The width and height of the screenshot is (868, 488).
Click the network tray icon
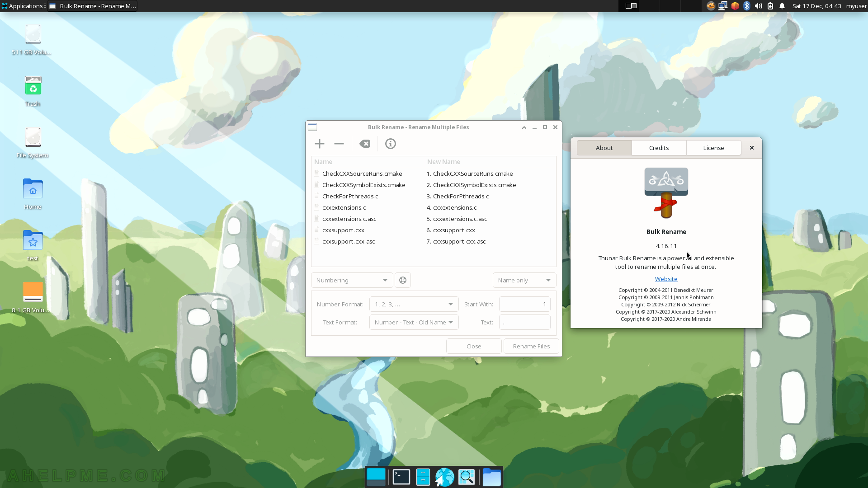click(723, 6)
